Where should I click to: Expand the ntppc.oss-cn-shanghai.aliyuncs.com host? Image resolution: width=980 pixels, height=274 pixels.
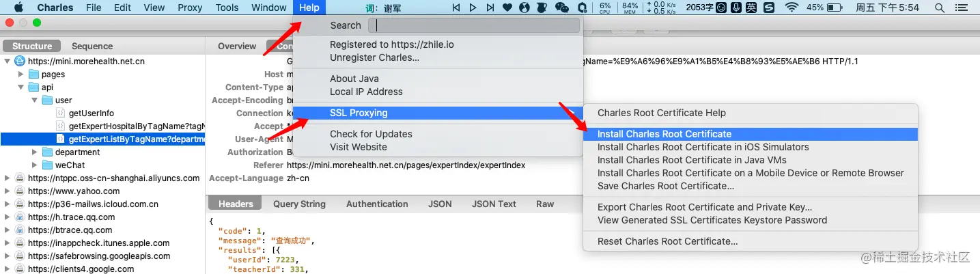point(8,178)
